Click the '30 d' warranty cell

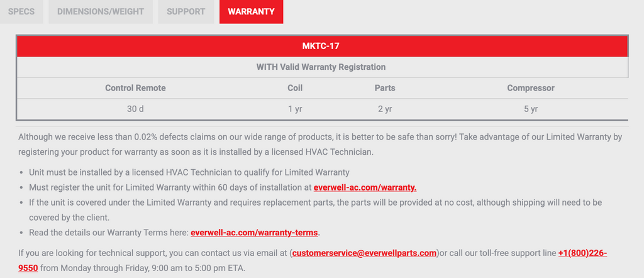pos(135,109)
